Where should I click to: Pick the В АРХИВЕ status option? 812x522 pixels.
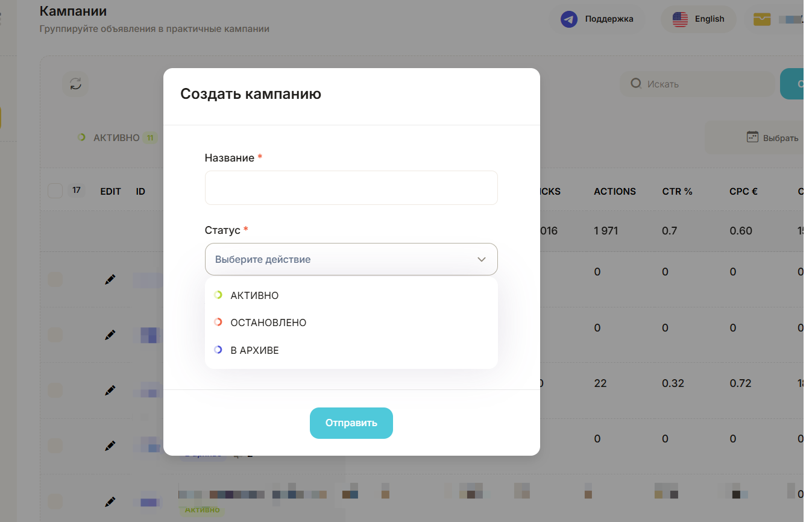point(254,350)
